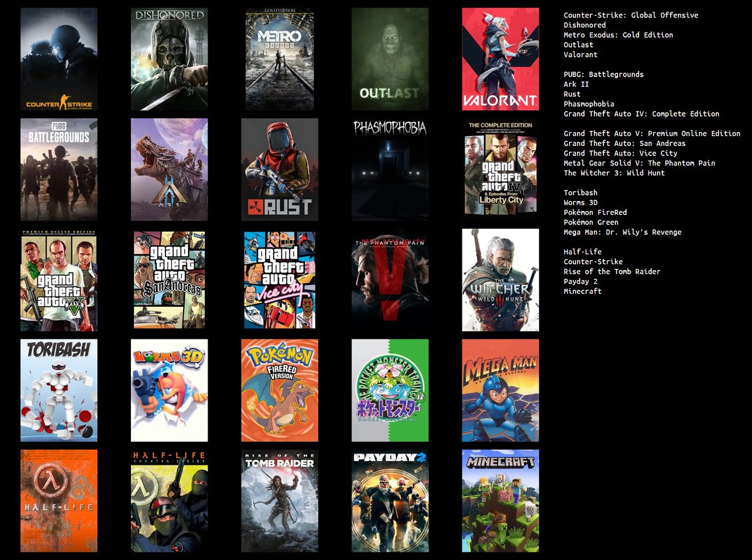This screenshot has height=560, width=752.
Task: Open the GTA Vice City cover
Action: [279, 279]
